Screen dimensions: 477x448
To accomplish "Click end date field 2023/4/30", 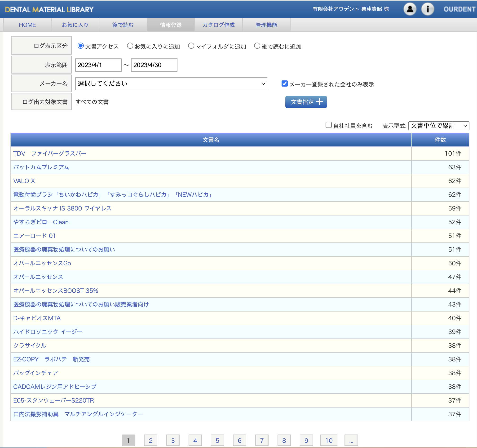I will pos(154,65).
